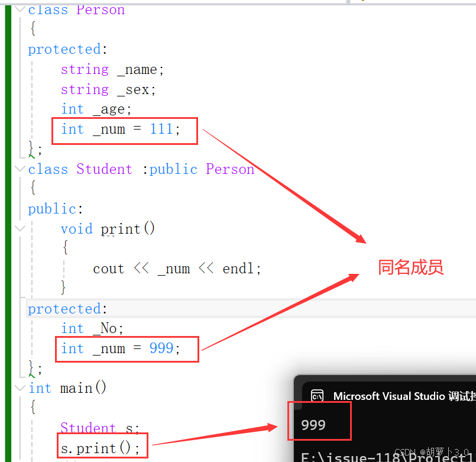Click the 'int _No;' declaration line
Image resolution: width=476 pixels, height=462 pixels.
point(92,328)
